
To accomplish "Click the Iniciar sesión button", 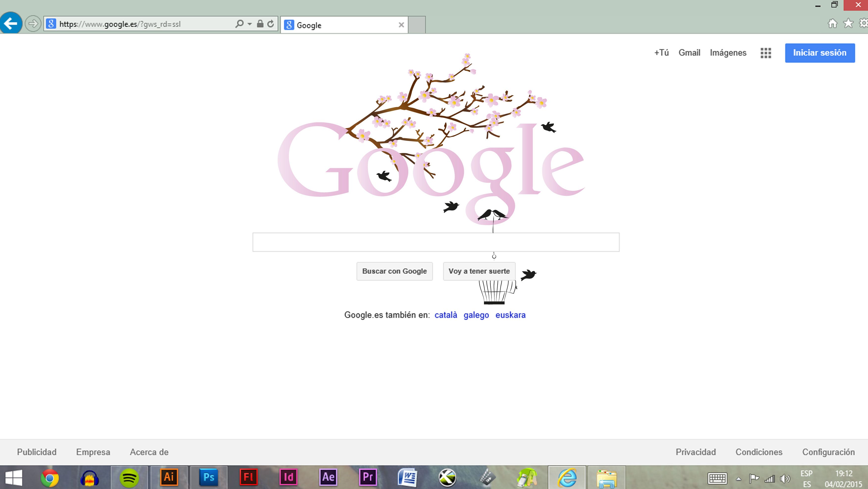I will pos(820,53).
